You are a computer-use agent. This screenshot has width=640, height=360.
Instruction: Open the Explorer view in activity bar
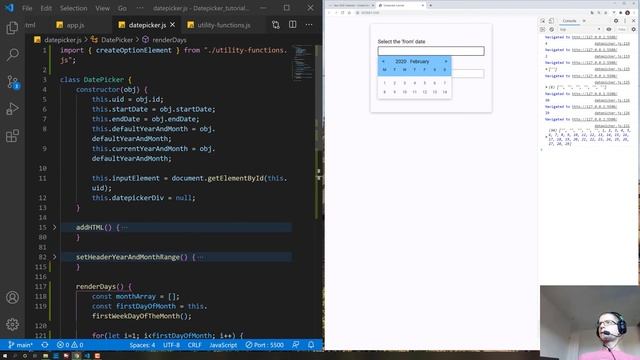click(x=12, y=28)
